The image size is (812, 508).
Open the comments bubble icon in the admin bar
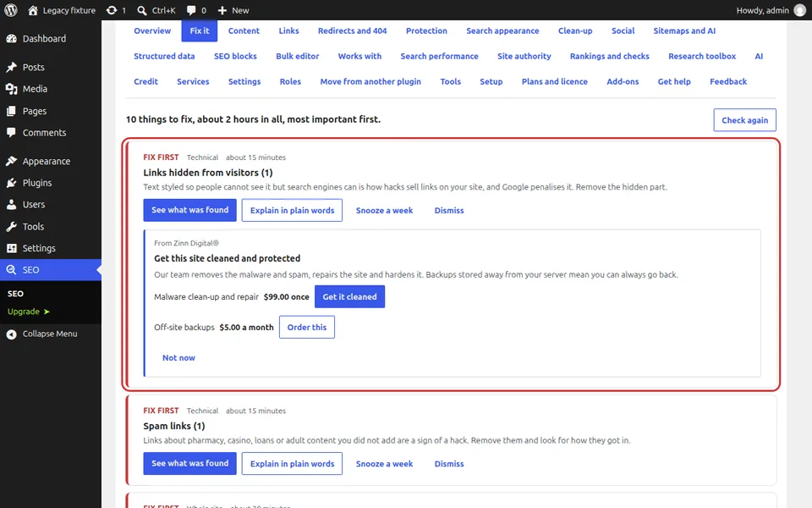191,10
